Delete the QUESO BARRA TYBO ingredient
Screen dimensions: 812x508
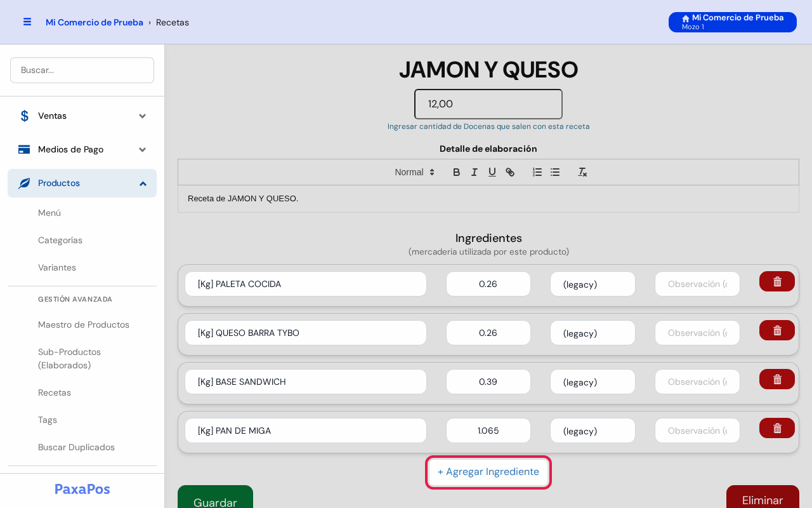click(x=777, y=330)
